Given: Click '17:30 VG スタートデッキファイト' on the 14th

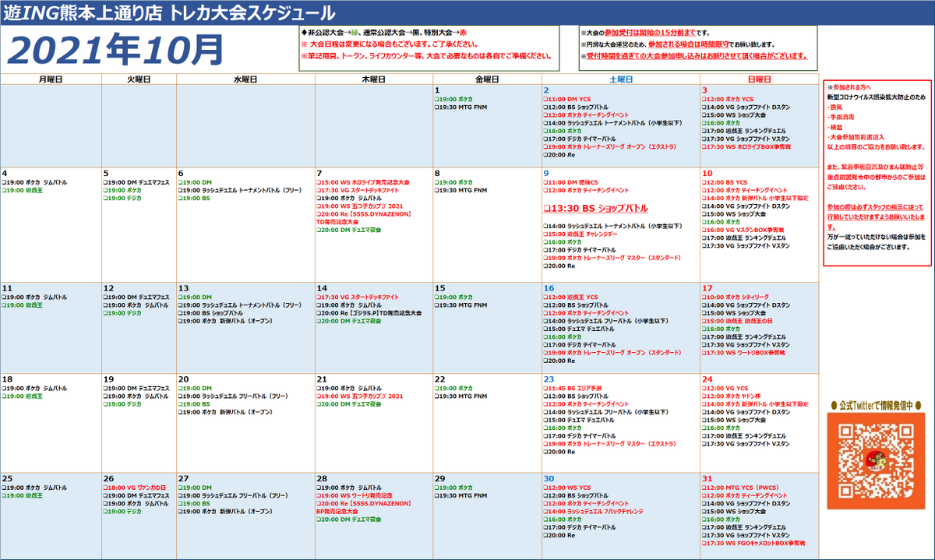Looking at the screenshot, I should 358,297.
